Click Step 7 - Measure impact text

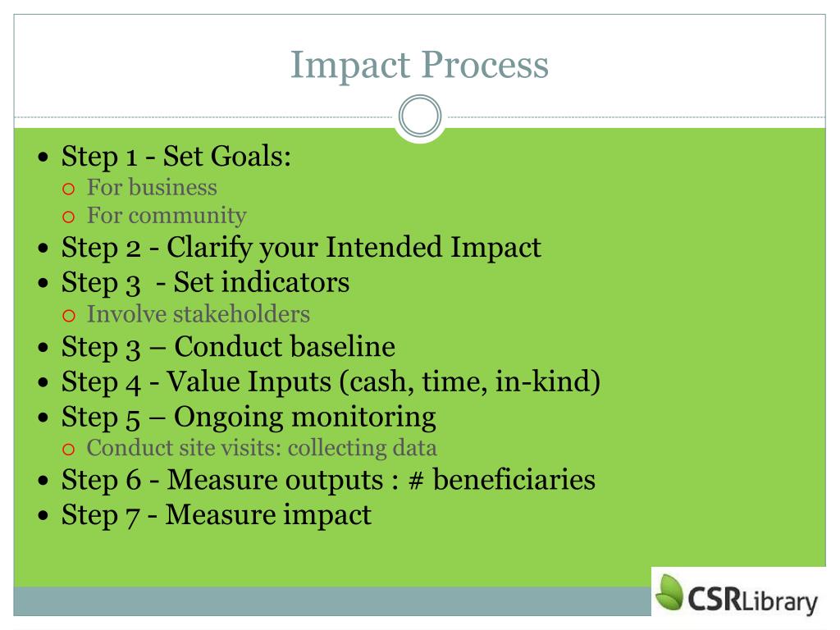[216, 515]
